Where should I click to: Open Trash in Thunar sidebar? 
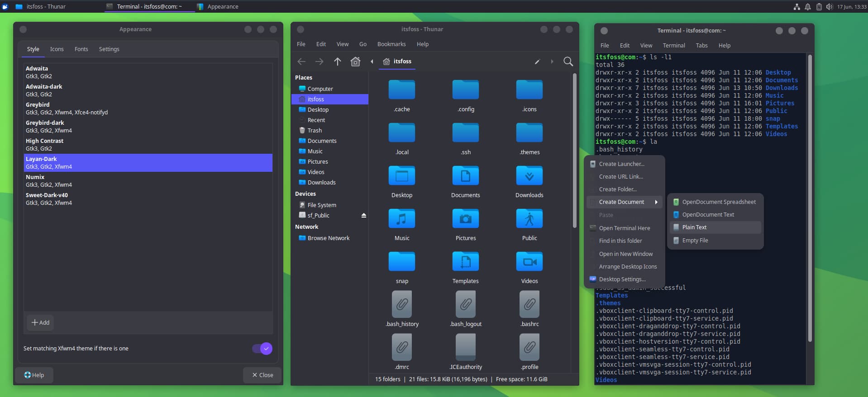coord(330,131)
